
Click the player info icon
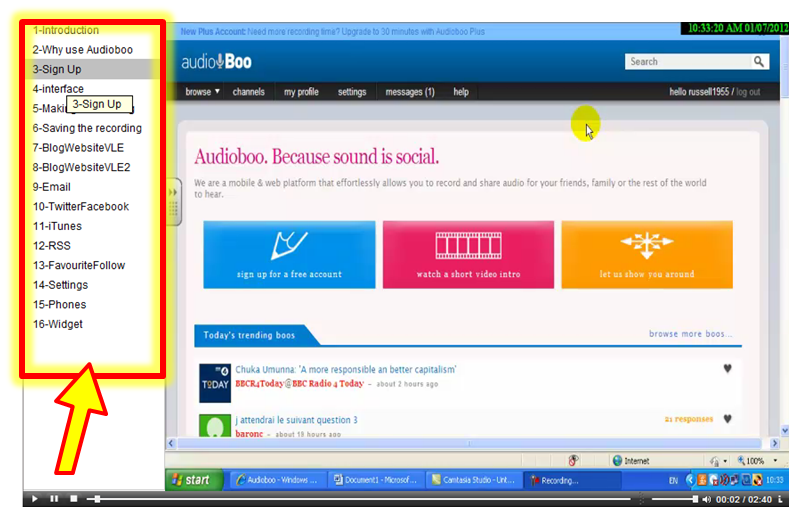(780, 499)
